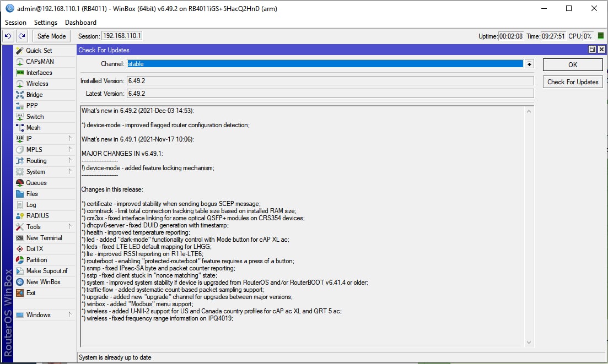Click the Latest Version field
Image resolution: width=608 pixels, height=364 pixels.
[330, 94]
